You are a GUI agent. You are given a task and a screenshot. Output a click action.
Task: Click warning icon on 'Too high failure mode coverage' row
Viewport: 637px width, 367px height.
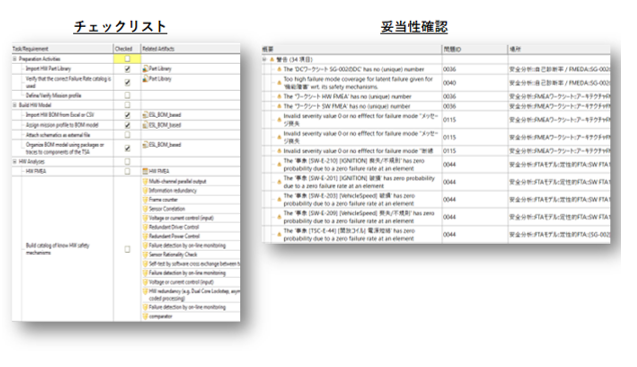tap(279, 83)
